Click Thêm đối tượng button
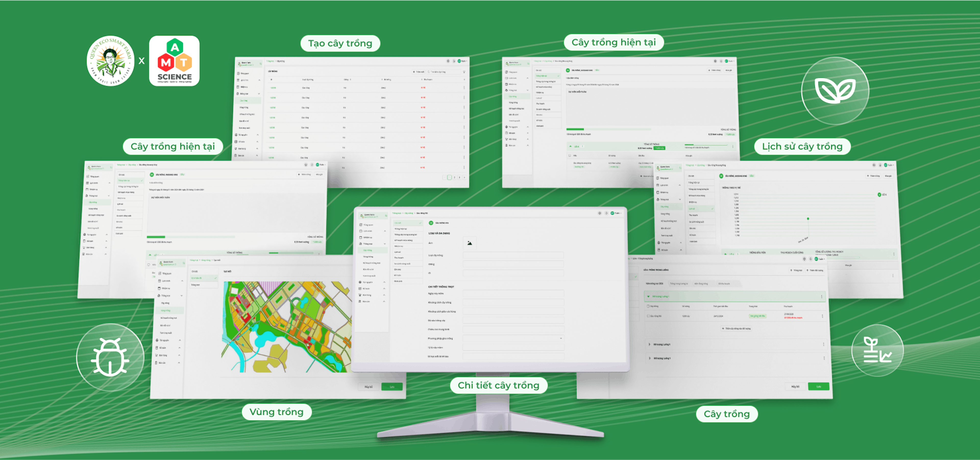This screenshot has height=460, width=980. click(x=815, y=271)
